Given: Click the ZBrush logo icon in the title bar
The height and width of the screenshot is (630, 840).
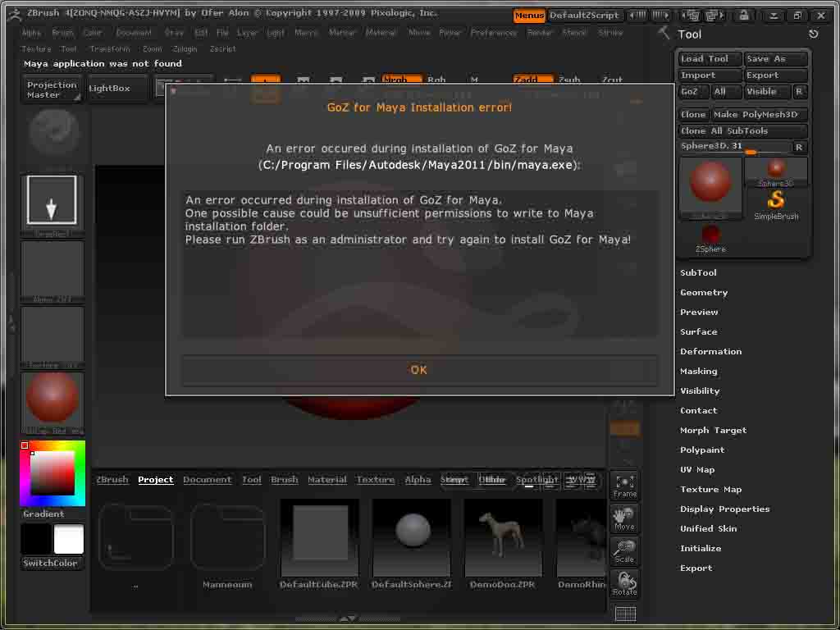Looking at the screenshot, I should (x=15, y=15).
